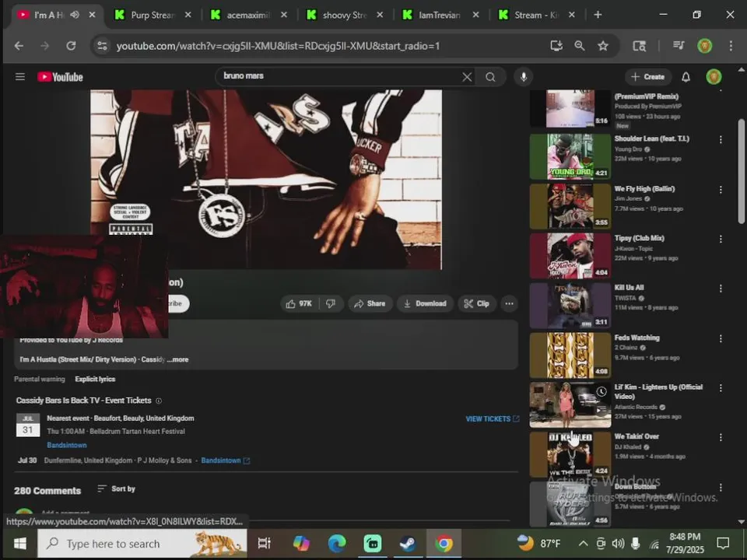747x560 pixels.
Task: Open options for Kill Us All video
Action: pyautogui.click(x=721, y=289)
